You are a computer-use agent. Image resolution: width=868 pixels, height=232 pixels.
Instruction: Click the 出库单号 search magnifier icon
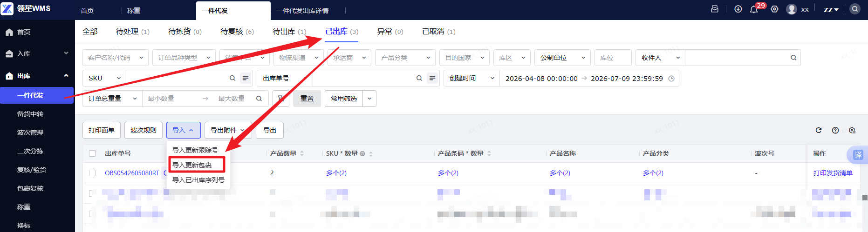[419, 78]
